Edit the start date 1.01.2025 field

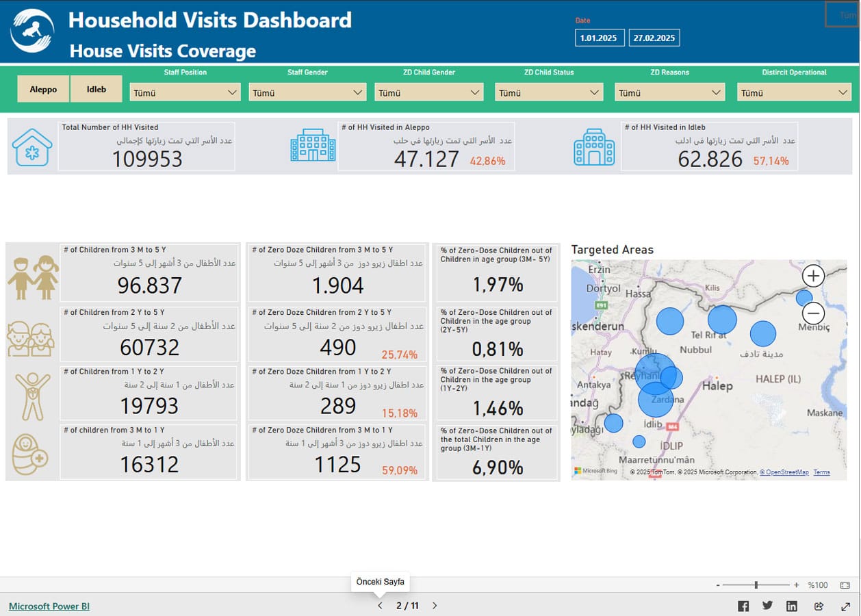pyautogui.click(x=600, y=38)
